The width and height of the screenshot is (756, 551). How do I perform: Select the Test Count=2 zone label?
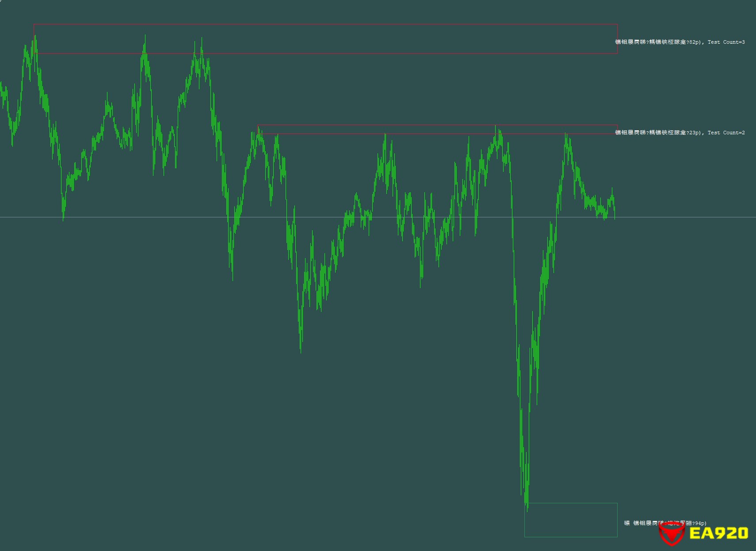tap(680, 133)
